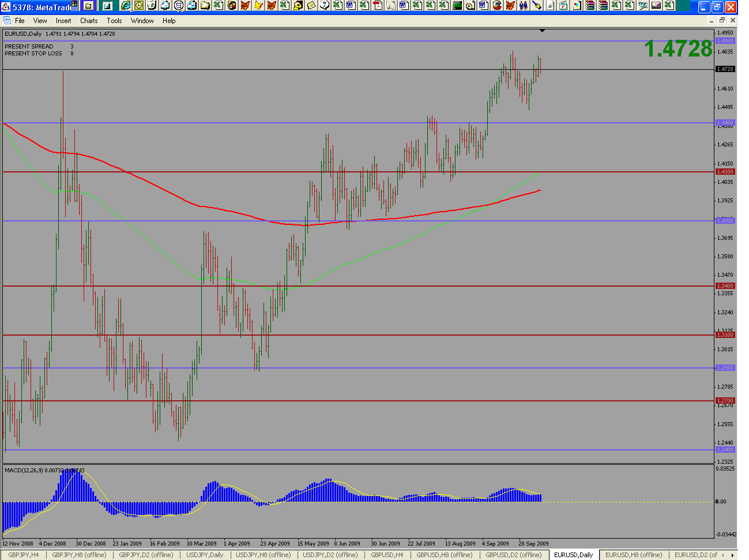Switch to the GBPJPY,H4 chart tab
The height and width of the screenshot is (560, 749).
[x=24, y=555]
